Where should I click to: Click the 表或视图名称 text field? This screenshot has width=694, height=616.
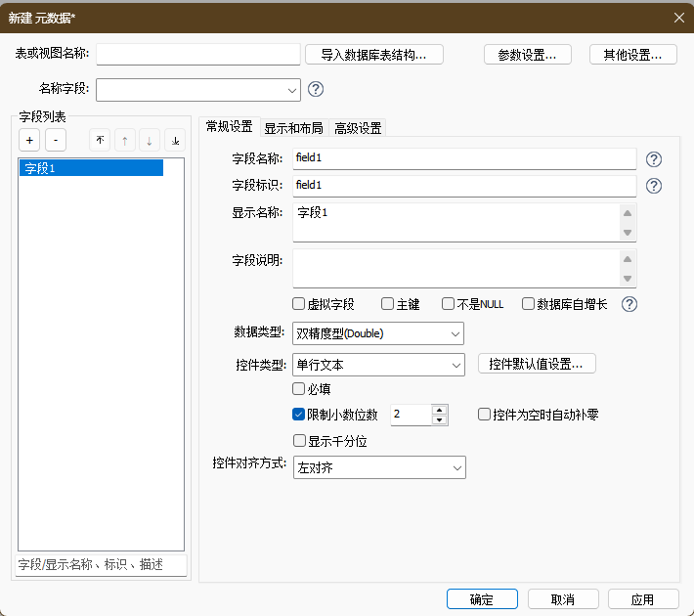198,54
